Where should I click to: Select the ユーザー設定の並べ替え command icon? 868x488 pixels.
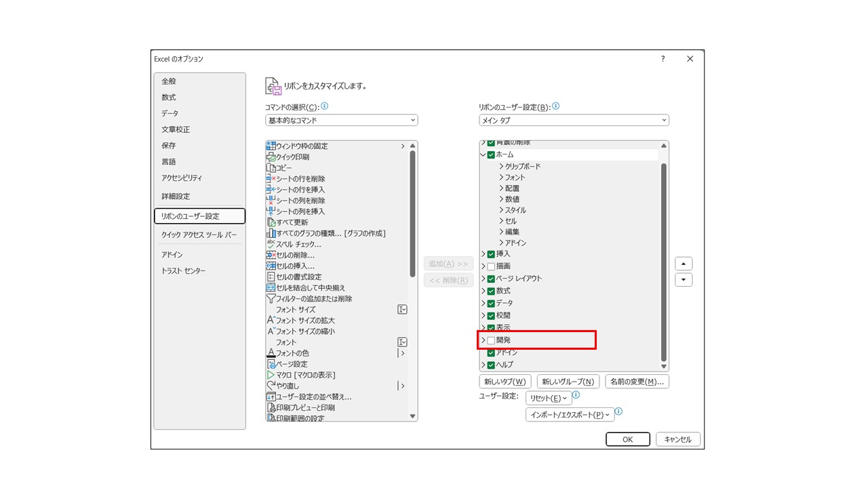point(271,396)
